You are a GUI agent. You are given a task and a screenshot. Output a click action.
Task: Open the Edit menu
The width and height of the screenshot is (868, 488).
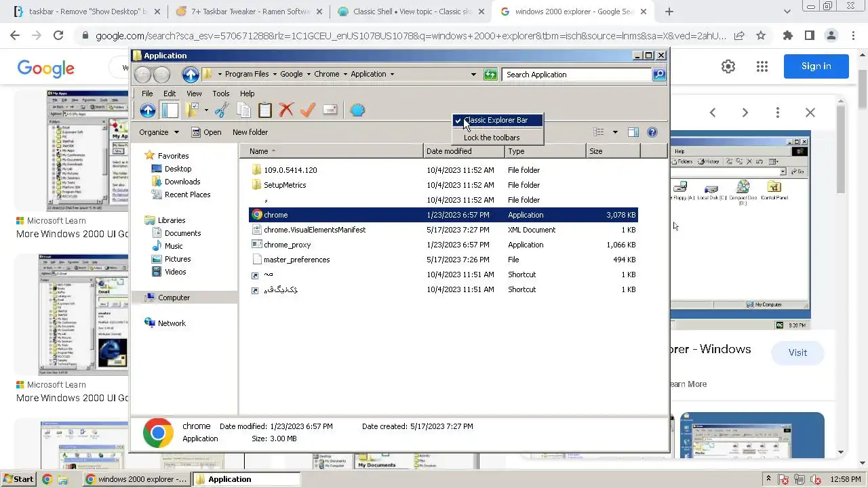(x=170, y=94)
